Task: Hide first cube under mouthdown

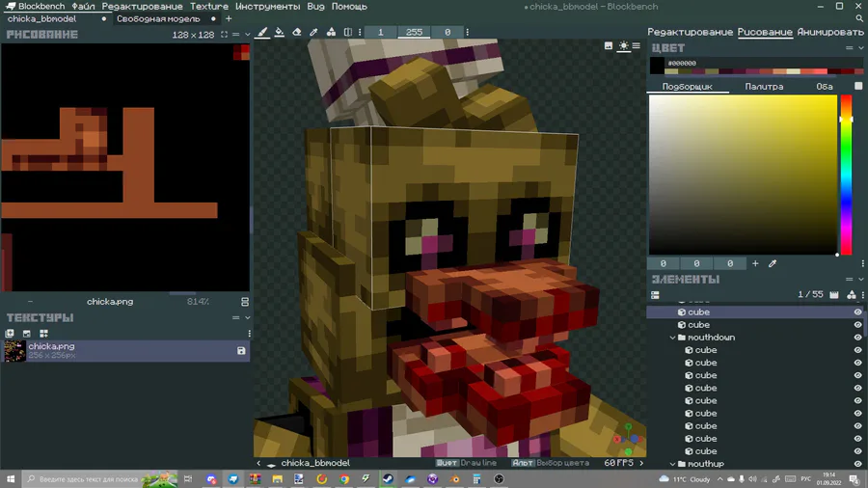Action: click(x=857, y=350)
